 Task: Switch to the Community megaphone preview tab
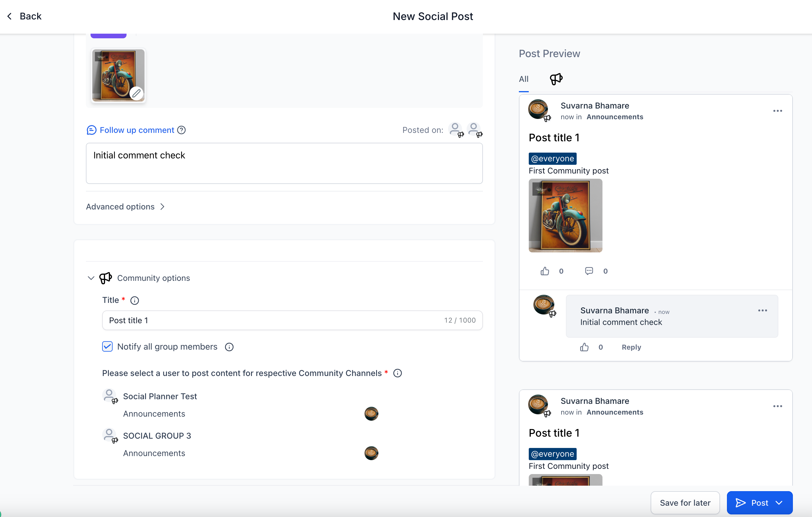[556, 79]
